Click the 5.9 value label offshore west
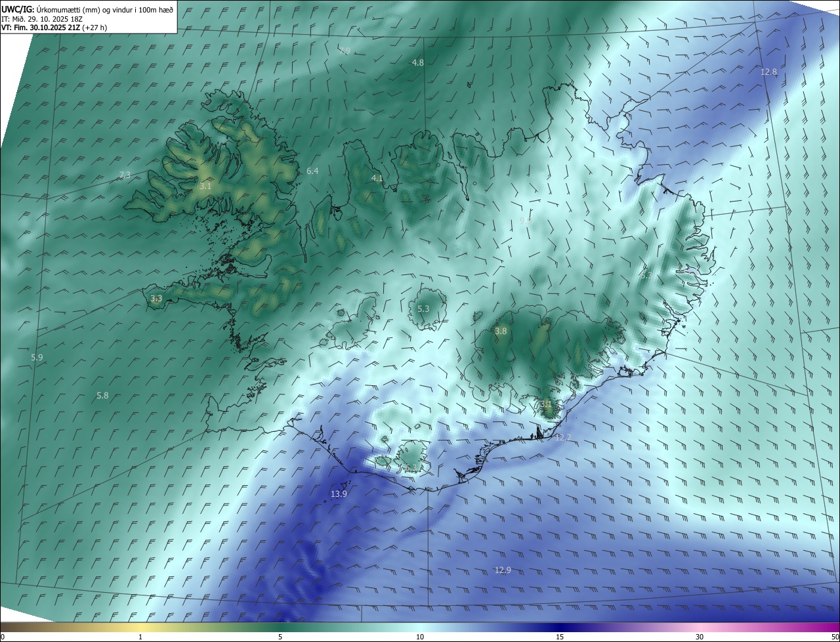 (x=37, y=358)
